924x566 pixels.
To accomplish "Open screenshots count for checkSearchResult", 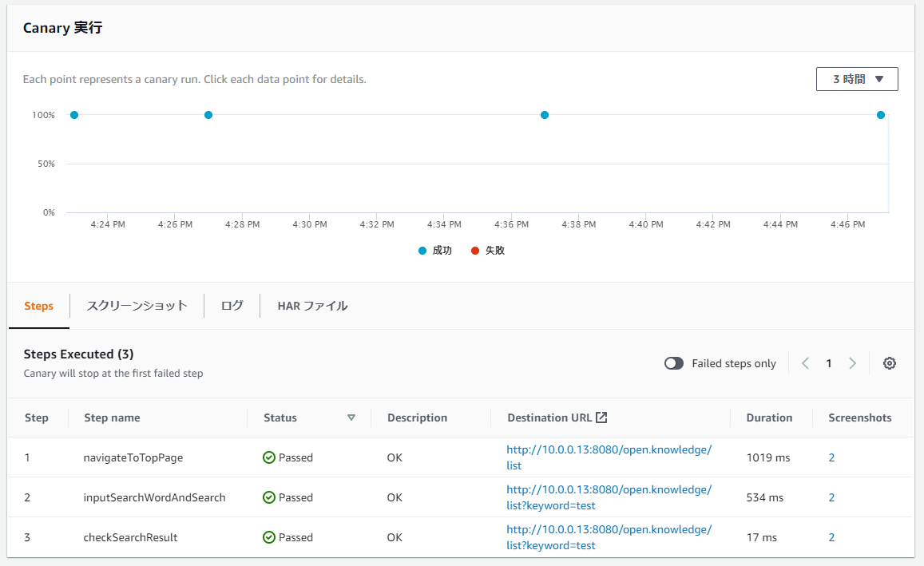I will point(831,538).
